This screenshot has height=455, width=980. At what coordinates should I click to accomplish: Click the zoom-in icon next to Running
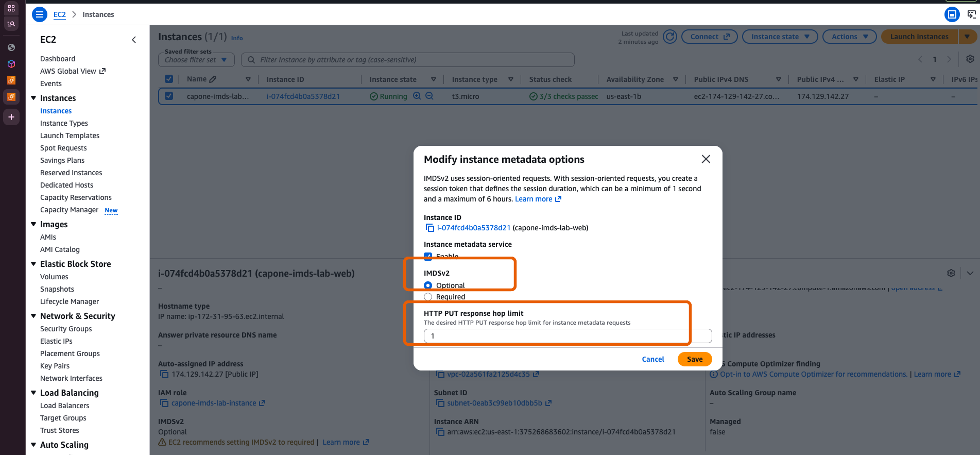click(417, 96)
